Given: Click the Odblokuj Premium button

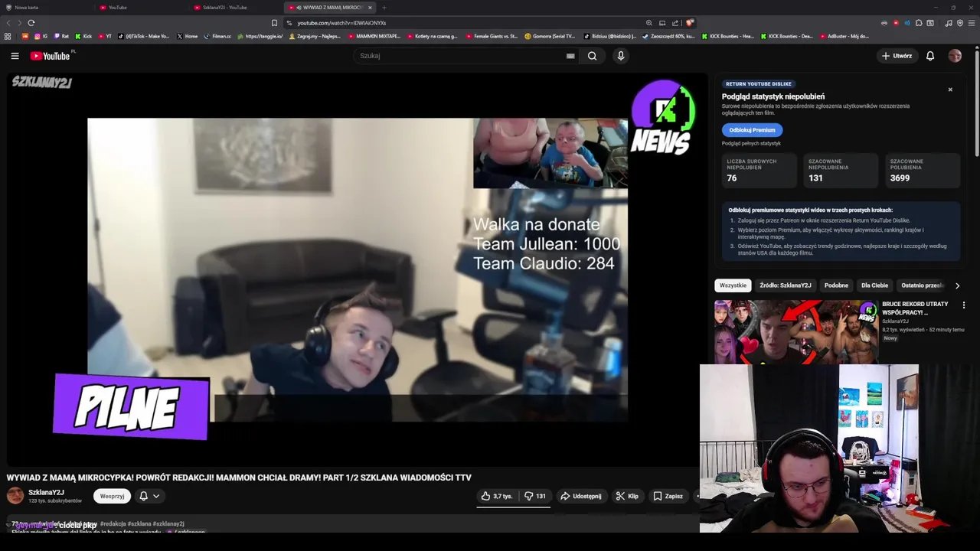Looking at the screenshot, I should [752, 130].
